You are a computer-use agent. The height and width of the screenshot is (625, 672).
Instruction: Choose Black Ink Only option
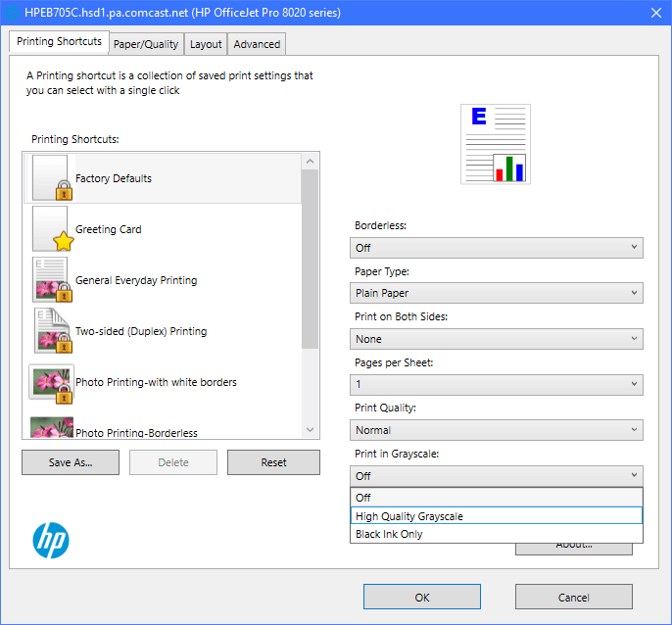[497, 534]
